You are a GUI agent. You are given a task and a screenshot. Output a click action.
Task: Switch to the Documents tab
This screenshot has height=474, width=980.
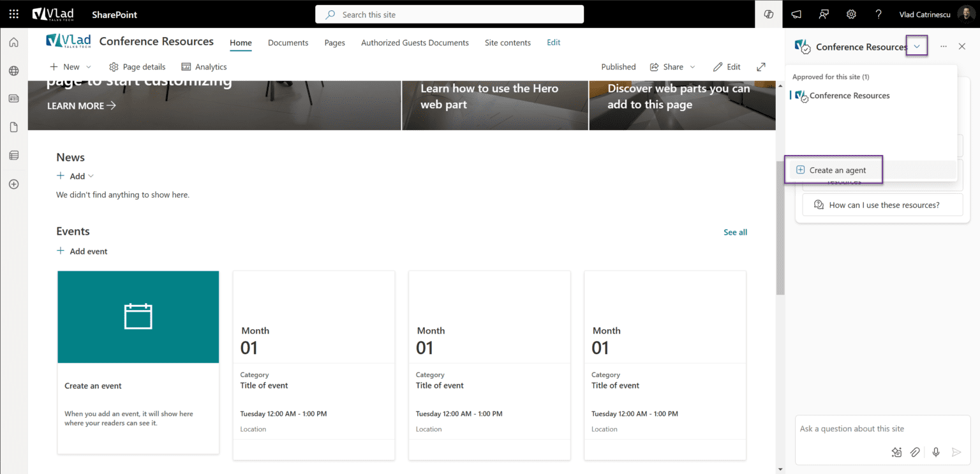pyautogui.click(x=288, y=43)
